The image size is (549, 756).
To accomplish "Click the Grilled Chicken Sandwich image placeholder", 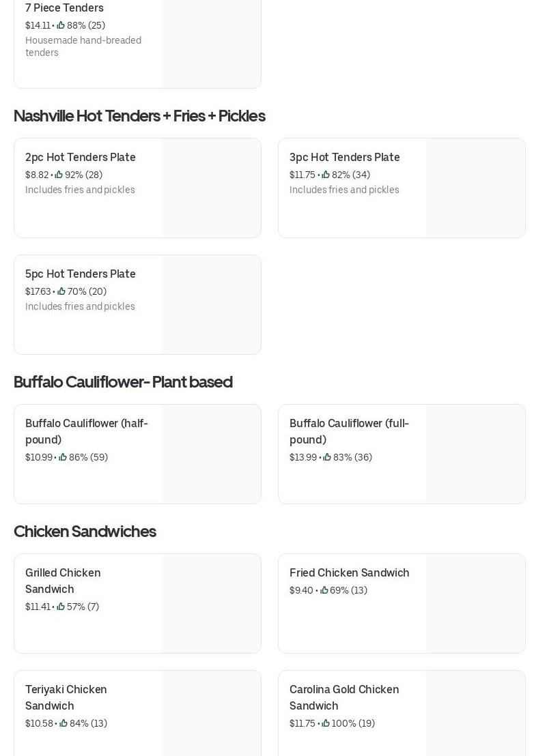I will point(211,603).
